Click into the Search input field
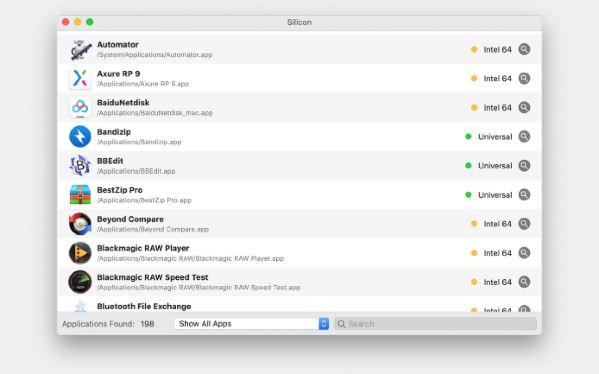This screenshot has height=374, width=599. 435,324
